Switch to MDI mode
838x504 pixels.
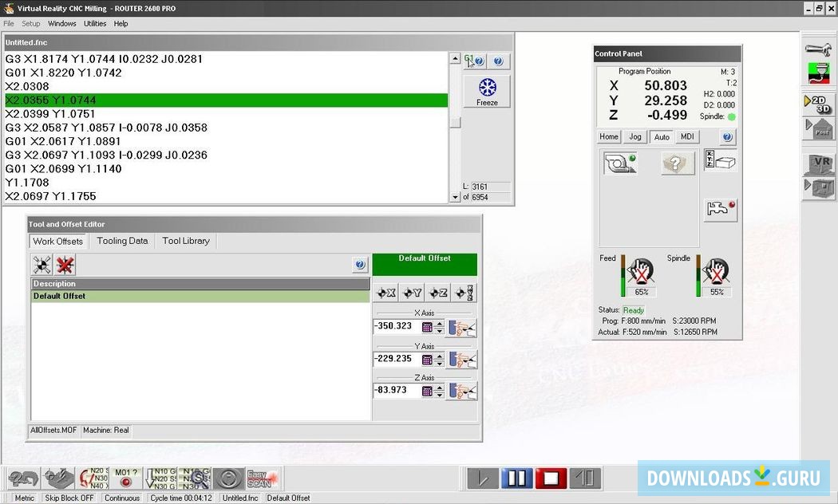(687, 136)
